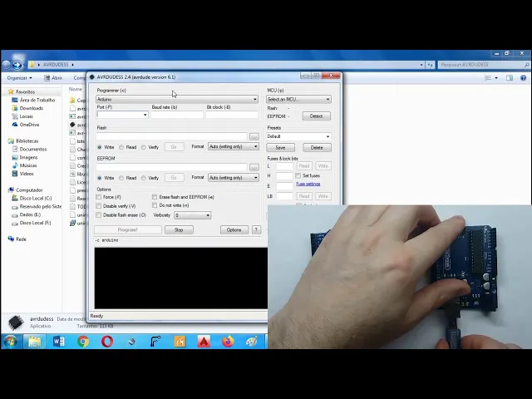Click the Stop button
The height and width of the screenshot is (399, 532).
179,229
